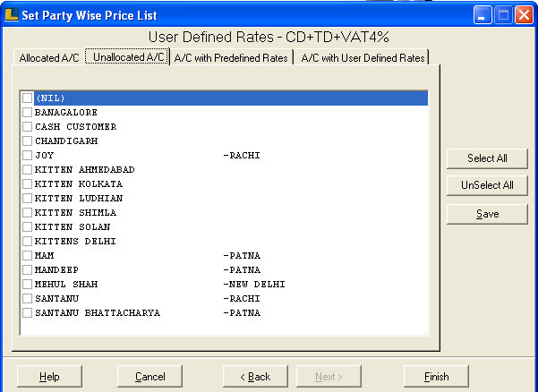Check the MAM account box
This screenshot has width=538, height=392.
tap(27, 255)
